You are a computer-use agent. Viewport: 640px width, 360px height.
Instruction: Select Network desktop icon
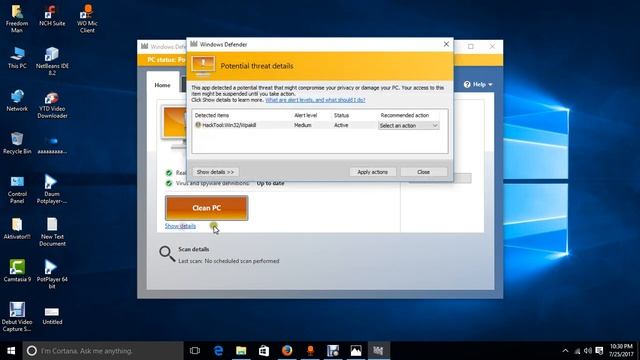[17, 100]
